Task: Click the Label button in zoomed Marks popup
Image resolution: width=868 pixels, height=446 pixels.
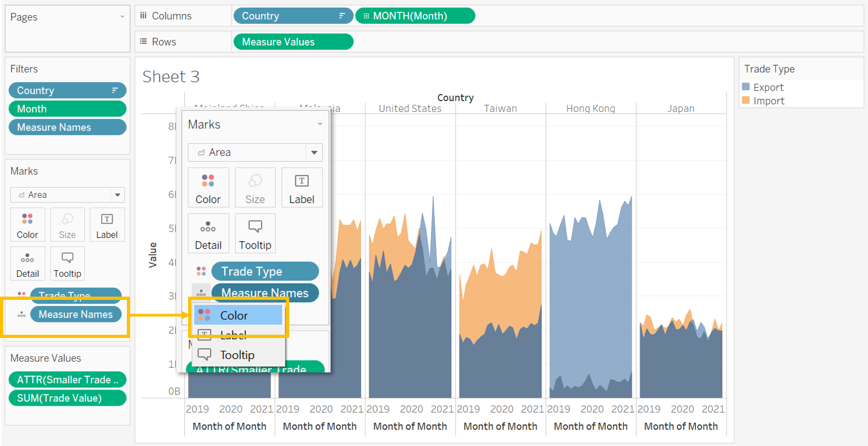Action: pos(302,188)
